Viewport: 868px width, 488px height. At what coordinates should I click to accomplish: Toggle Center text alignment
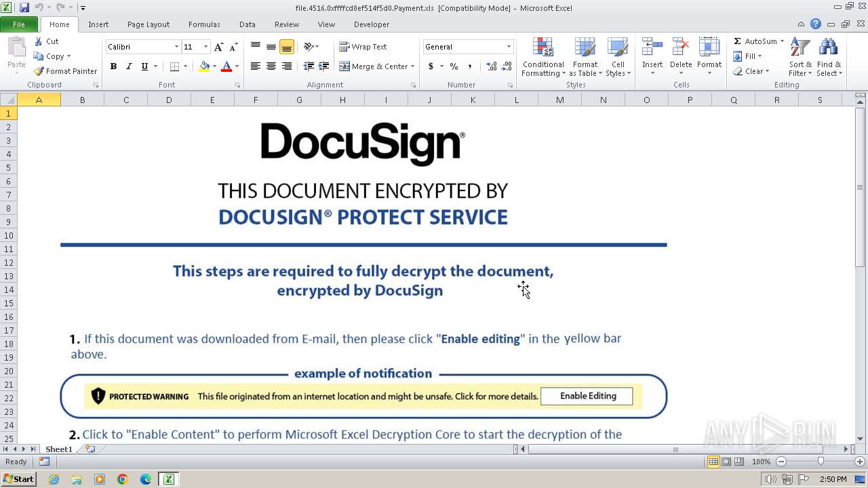pyautogui.click(x=271, y=66)
